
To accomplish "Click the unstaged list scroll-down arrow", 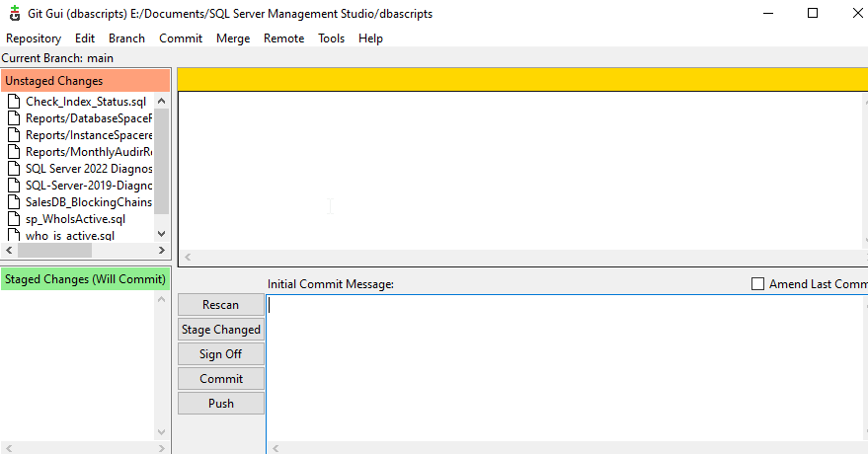I will click(x=163, y=234).
